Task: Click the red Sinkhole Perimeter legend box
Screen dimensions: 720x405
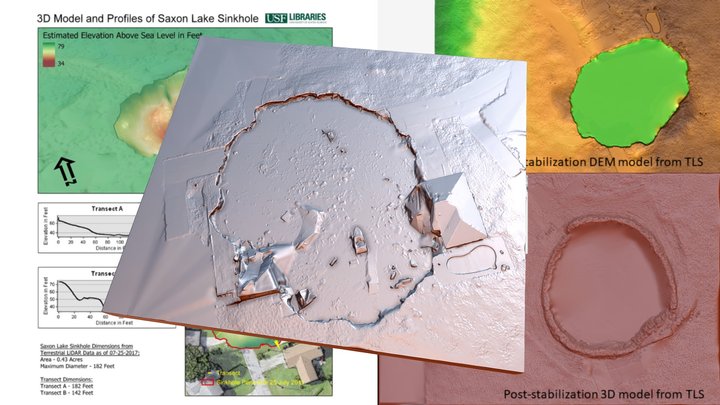Action: pyautogui.click(x=208, y=382)
